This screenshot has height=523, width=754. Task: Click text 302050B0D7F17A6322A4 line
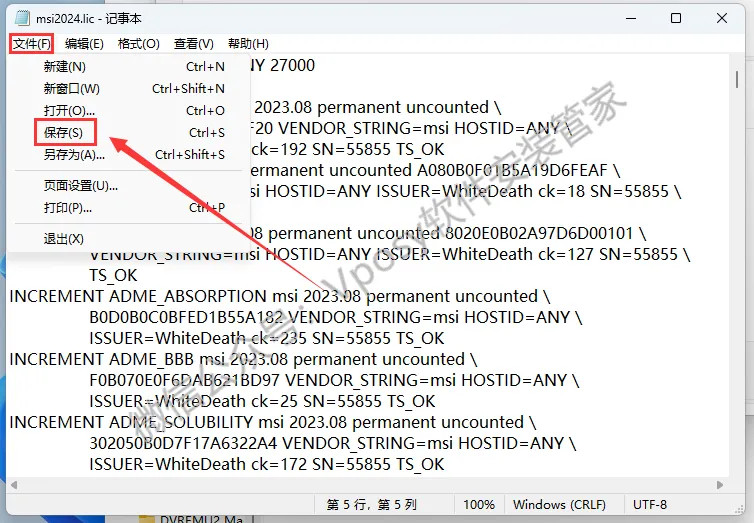click(333, 443)
